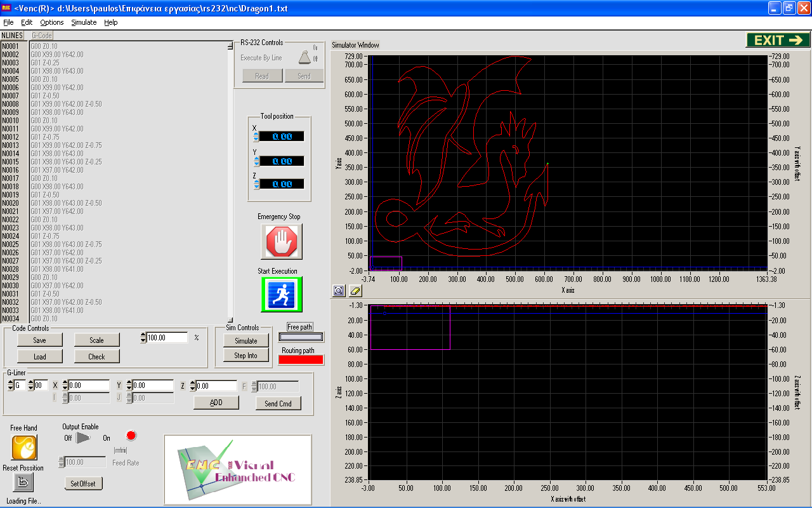
Task: Click the G-Liner Z value stepper arrows
Action: (x=192, y=385)
